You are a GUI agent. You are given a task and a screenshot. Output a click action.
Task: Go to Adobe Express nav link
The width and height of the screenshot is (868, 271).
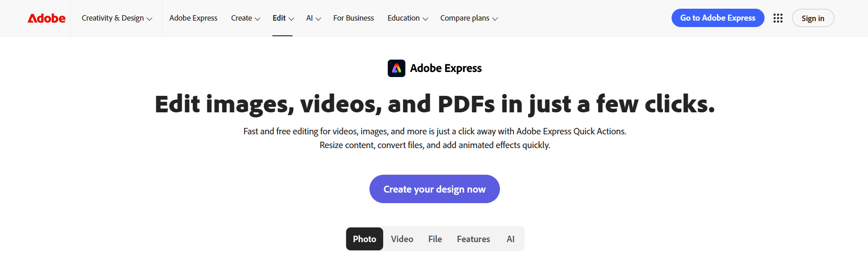point(193,18)
